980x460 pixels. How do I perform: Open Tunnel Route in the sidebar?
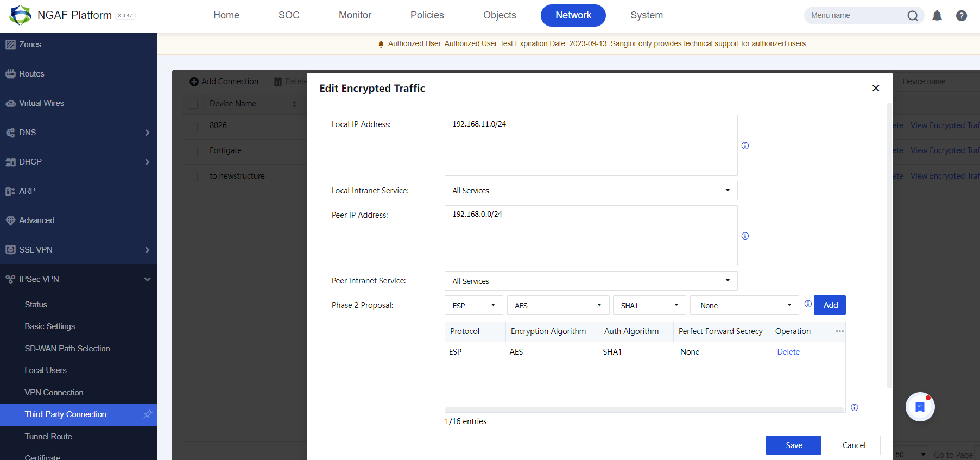tap(48, 437)
